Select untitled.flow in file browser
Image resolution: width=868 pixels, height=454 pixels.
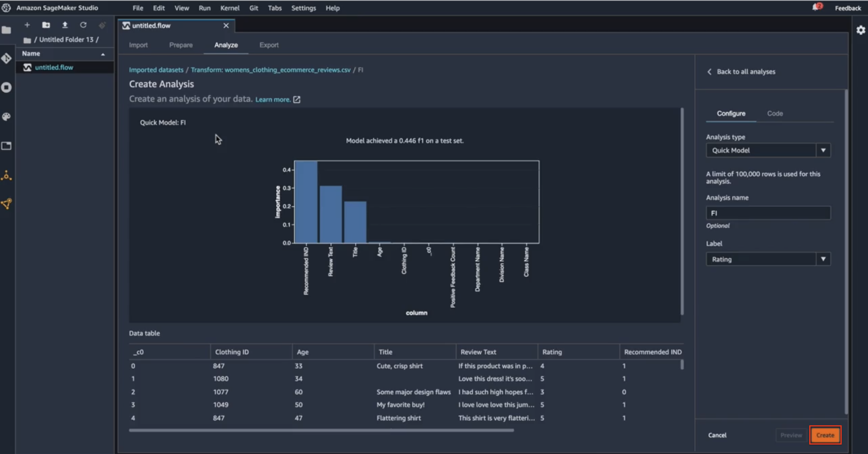(x=65, y=67)
